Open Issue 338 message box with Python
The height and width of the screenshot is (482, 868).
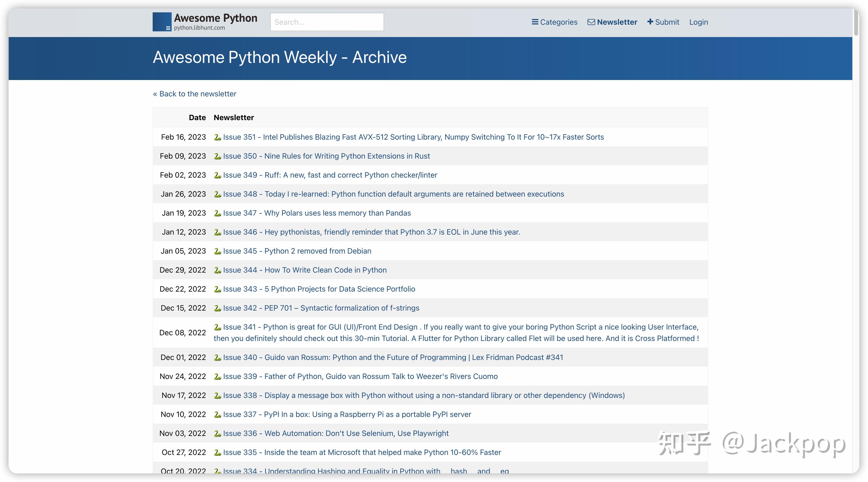(424, 395)
